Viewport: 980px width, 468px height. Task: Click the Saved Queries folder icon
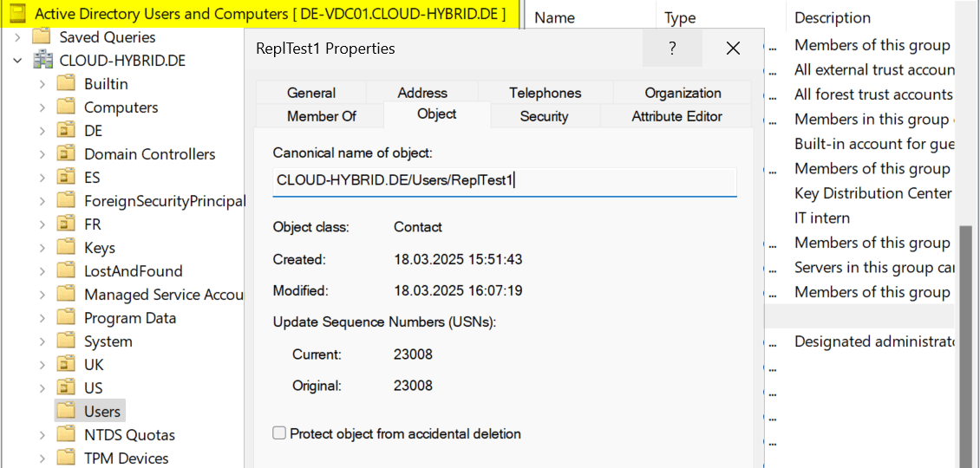click(42, 37)
